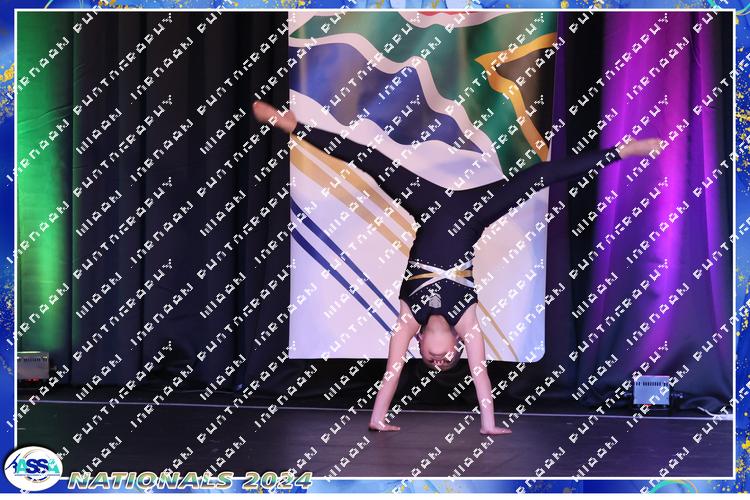Click the ASSA logo badge
The width and height of the screenshot is (750, 500).
33,468
